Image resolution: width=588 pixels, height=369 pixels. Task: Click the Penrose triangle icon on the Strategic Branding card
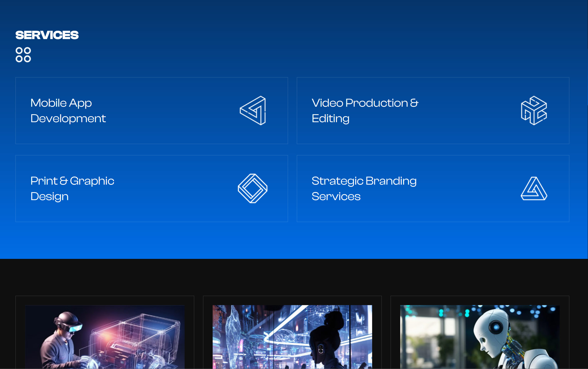pyautogui.click(x=534, y=188)
